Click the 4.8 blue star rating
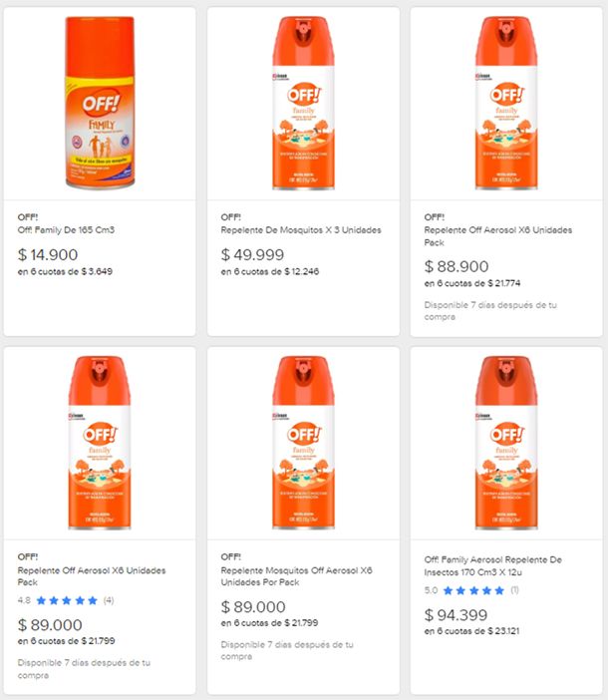This screenshot has width=608, height=700. tap(68, 600)
